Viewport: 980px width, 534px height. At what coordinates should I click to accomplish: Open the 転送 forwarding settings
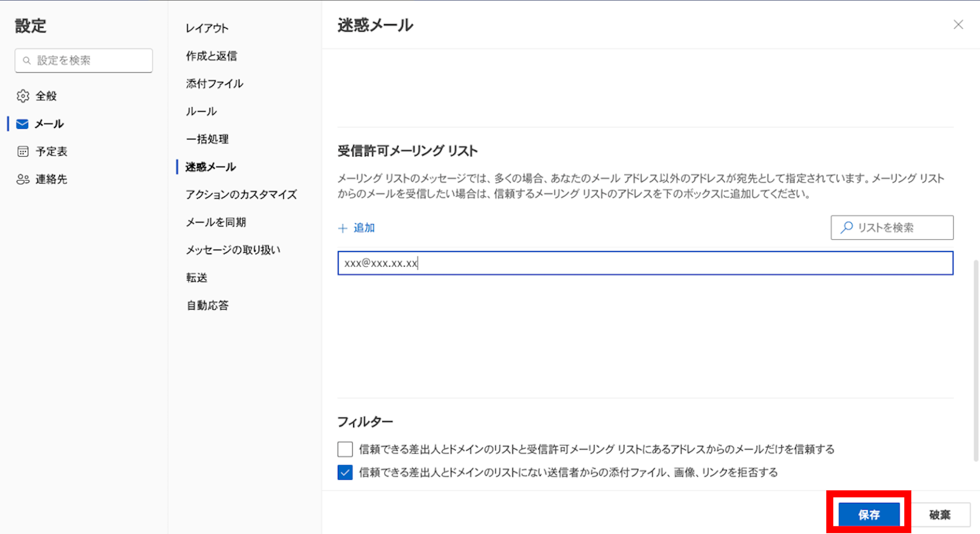point(197,277)
